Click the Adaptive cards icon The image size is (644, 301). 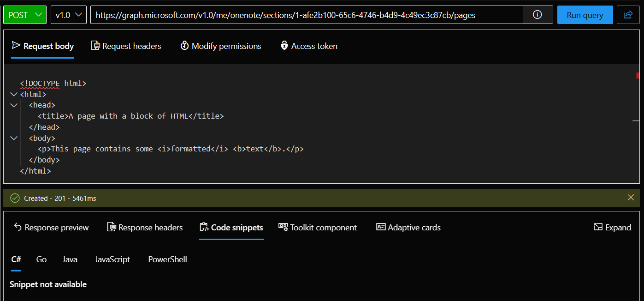pyautogui.click(x=381, y=227)
